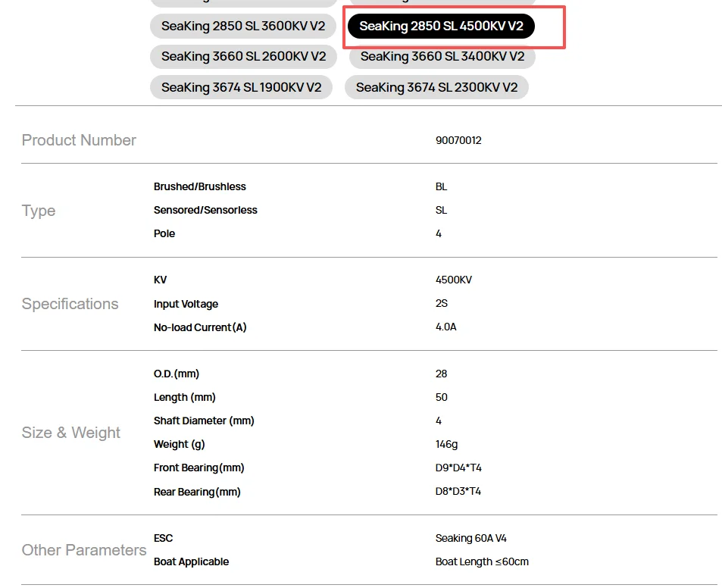Choose the SeaKing 3674 SL 2300KV V2 model

click(436, 87)
